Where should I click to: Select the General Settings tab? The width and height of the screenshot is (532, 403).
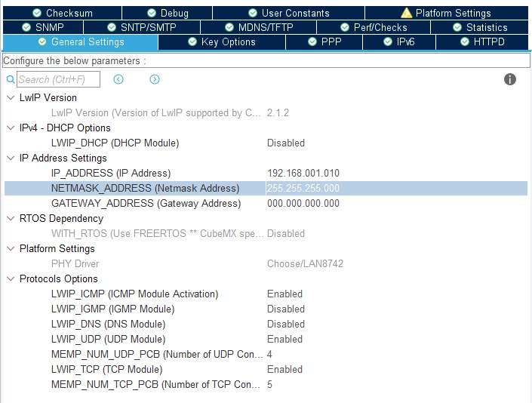coord(81,42)
